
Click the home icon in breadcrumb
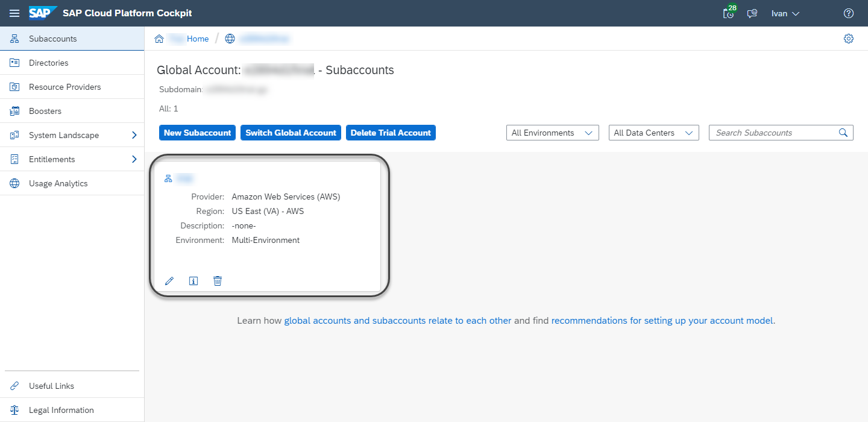coord(159,39)
